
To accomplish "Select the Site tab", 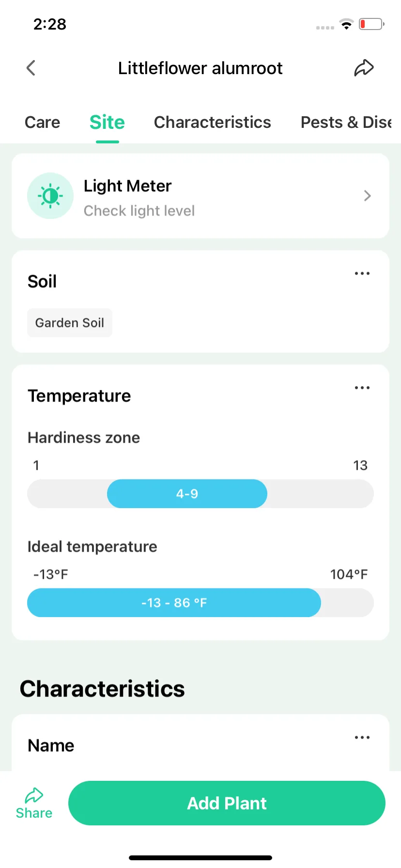I will [x=107, y=122].
